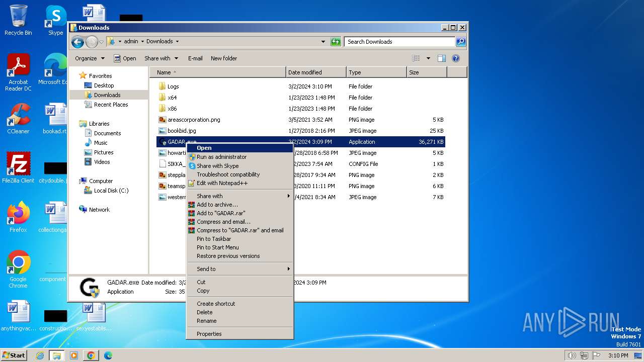Click E-mail toolbar button
This screenshot has width=644, height=362.
point(195,58)
